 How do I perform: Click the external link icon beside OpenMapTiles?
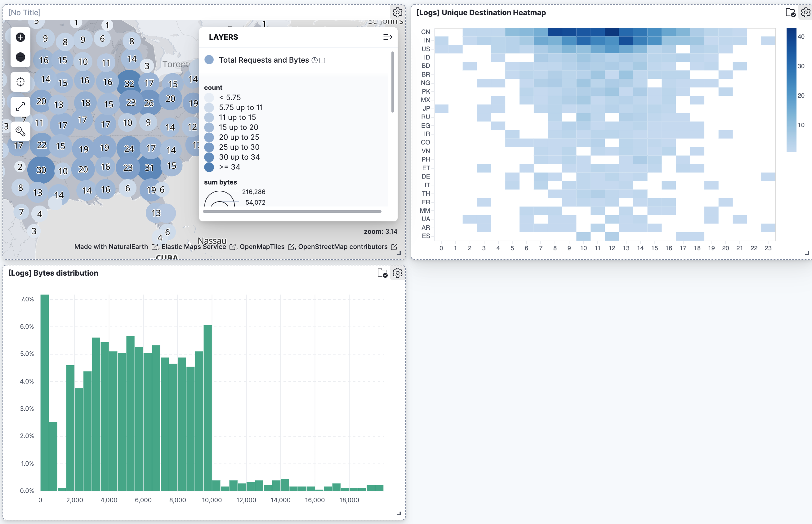pos(290,246)
